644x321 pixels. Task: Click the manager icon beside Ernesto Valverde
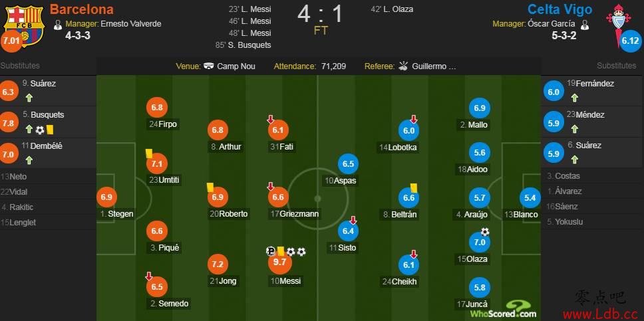[57, 24]
